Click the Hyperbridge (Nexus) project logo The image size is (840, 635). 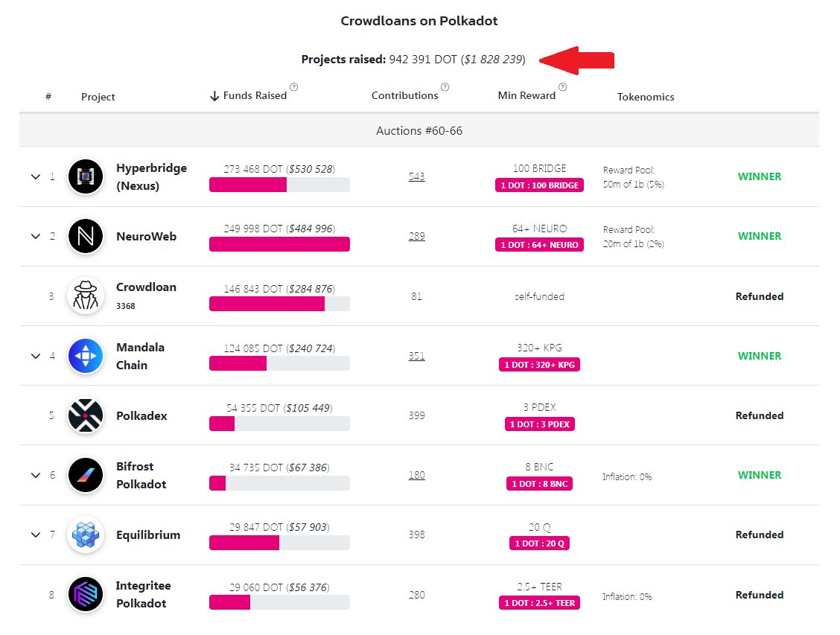(85, 177)
